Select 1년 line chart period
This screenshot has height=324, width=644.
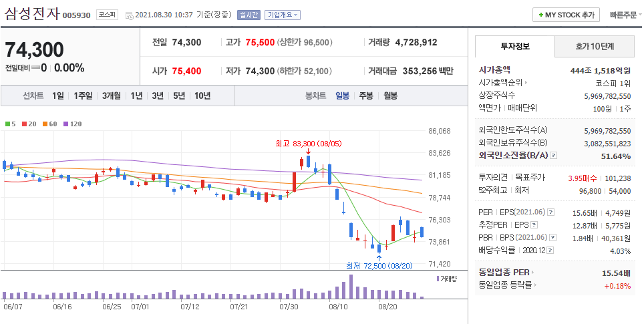[136, 96]
